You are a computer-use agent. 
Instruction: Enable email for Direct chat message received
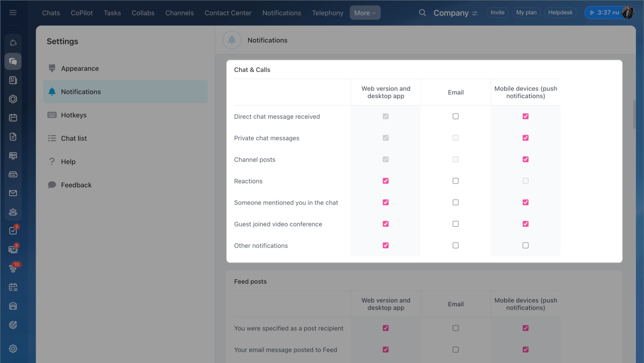pyautogui.click(x=455, y=116)
